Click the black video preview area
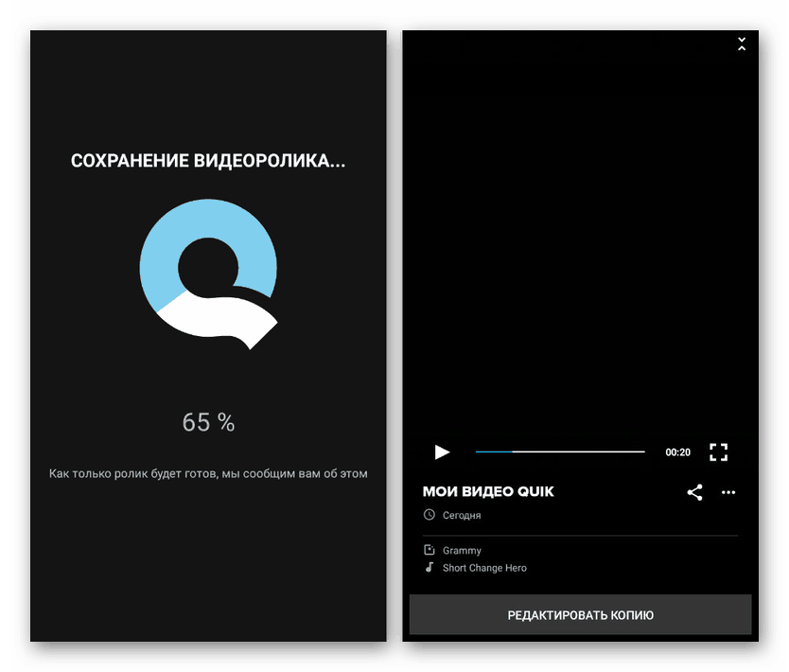 [x=580, y=232]
